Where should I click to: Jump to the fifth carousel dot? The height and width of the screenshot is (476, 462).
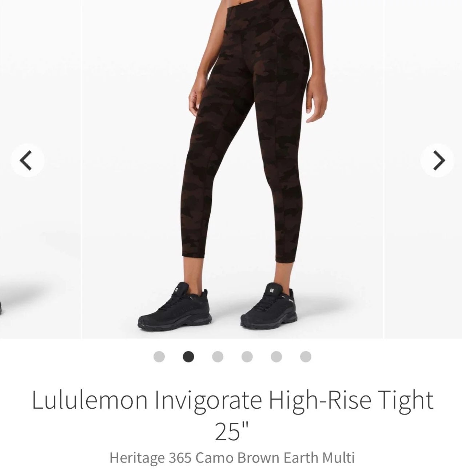pos(276,357)
